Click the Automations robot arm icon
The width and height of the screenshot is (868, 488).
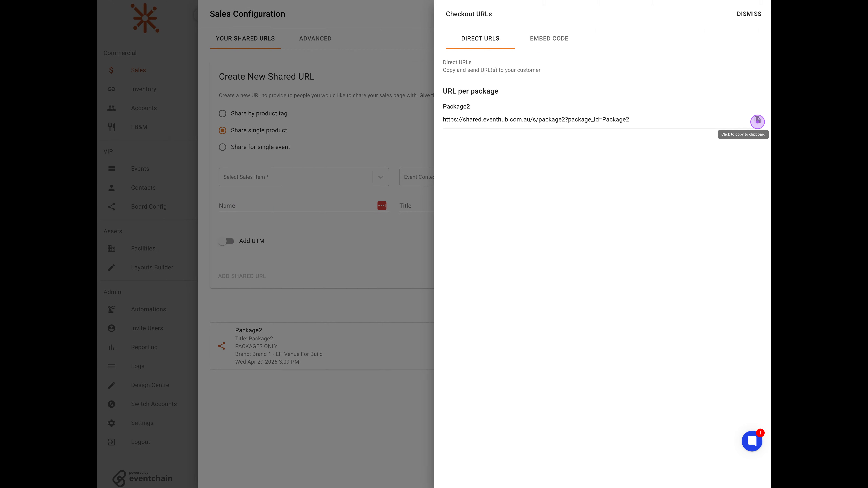click(112, 309)
